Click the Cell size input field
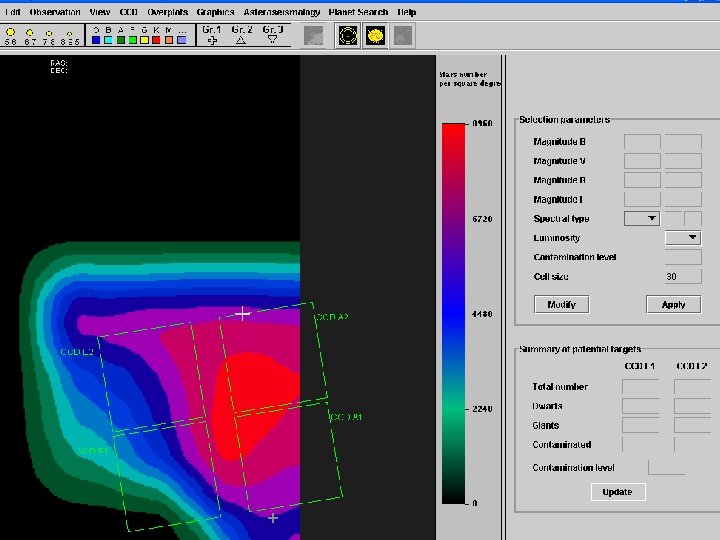Image resolution: width=720 pixels, height=540 pixels. tap(683, 276)
